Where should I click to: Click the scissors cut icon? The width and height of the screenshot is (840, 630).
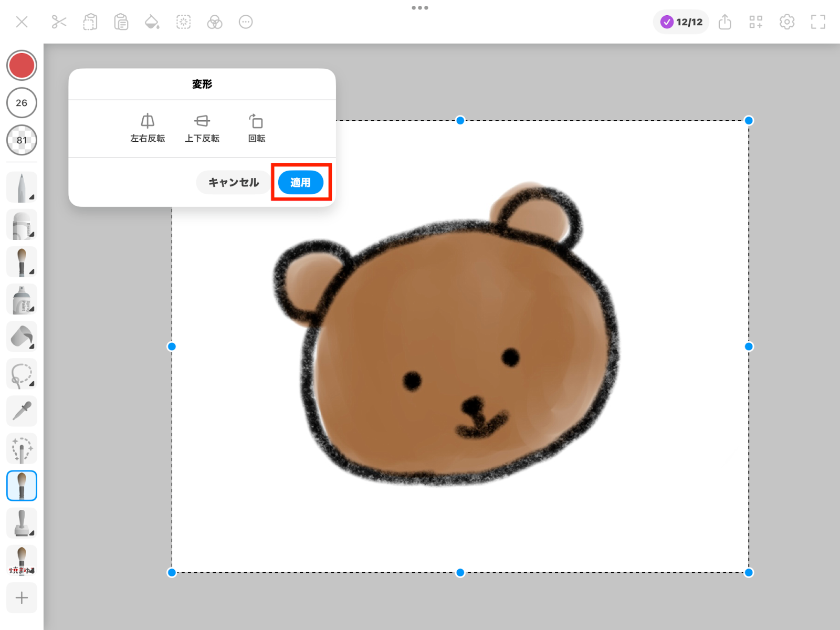click(x=59, y=22)
